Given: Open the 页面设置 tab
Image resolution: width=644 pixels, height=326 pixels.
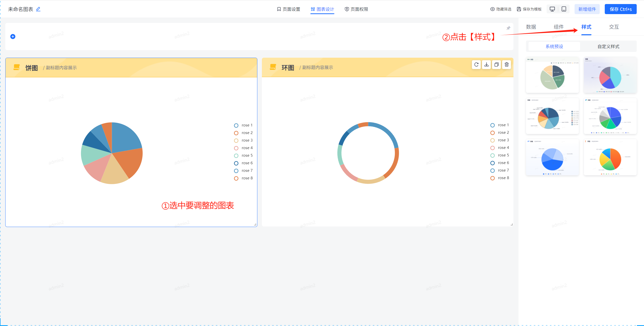Looking at the screenshot, I should coord(289,9).
